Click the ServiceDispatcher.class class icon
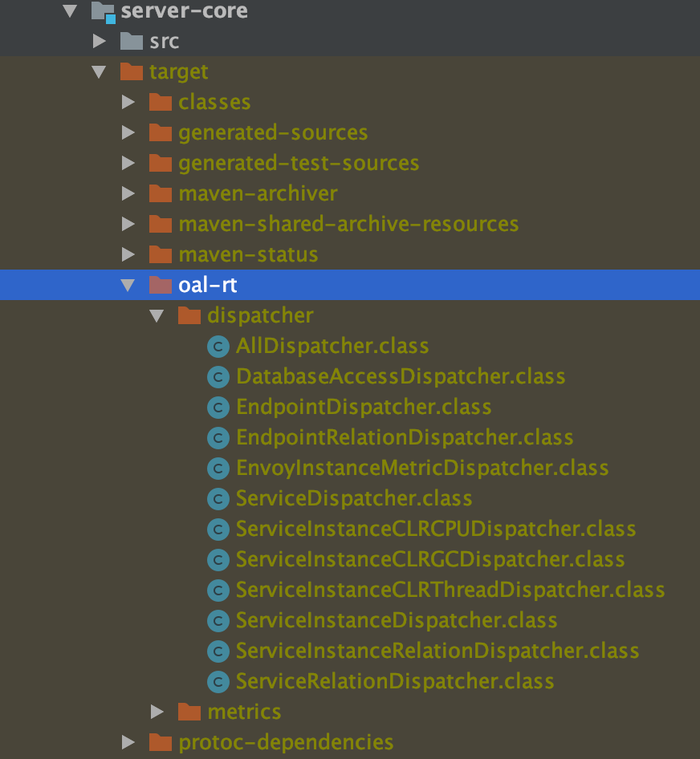The image size is (700, 759). click(x=218, y=499)
